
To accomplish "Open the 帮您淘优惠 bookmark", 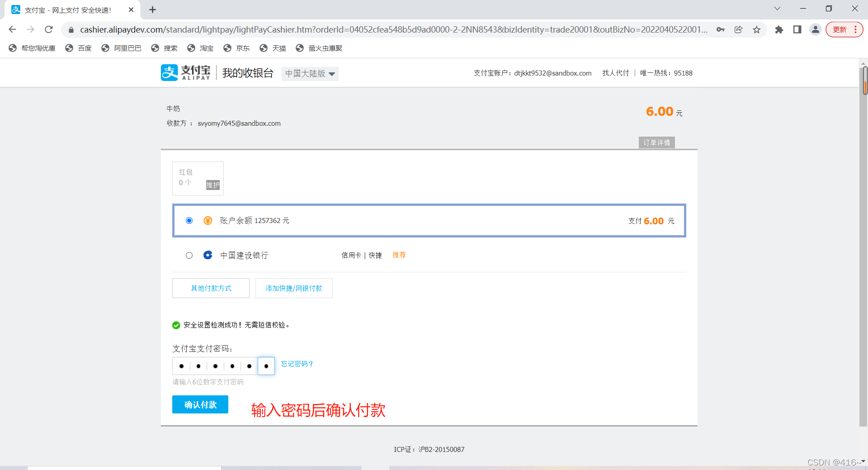I will coord(32,48).
